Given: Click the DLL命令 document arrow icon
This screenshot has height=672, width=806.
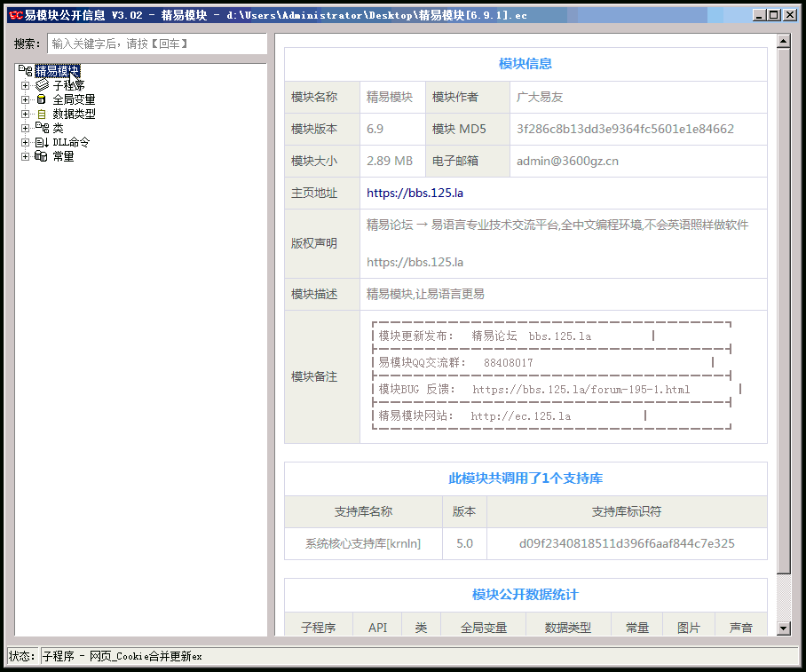Looking at the screenshot, I should pyautogui.click(x=41, y=142).
